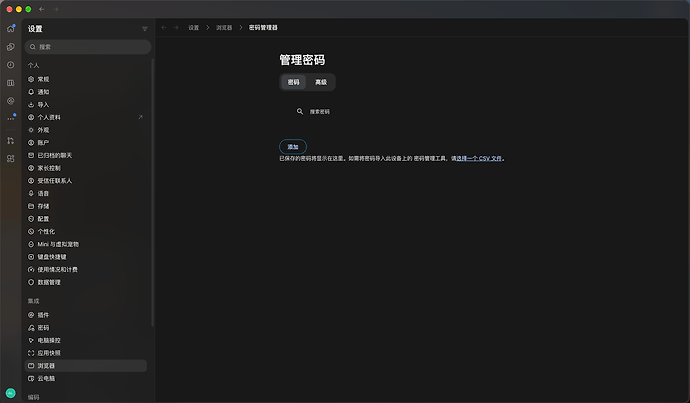Screen dimensions: 690x403
Task: Switch to the 密码 tab
Action: point(294,82)
